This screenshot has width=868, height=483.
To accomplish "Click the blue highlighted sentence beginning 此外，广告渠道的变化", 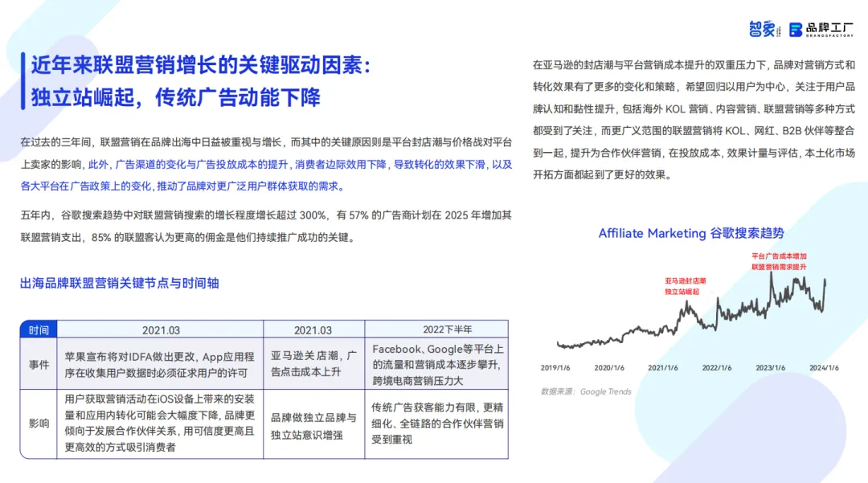I will coord(266,175).
